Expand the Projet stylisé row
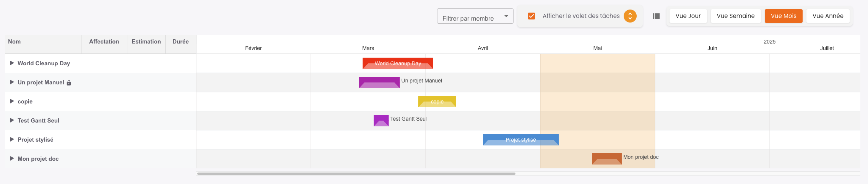Viewport: 868px width, 184px height. 12,139
